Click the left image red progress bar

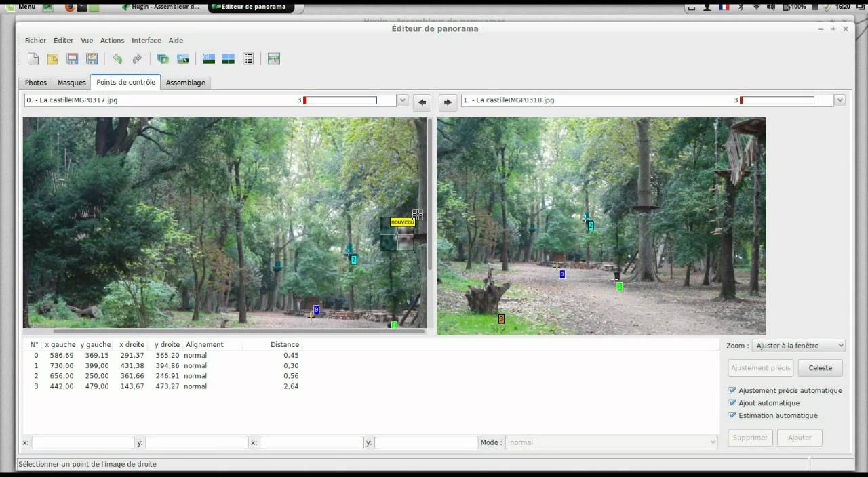tap(340, 100)
